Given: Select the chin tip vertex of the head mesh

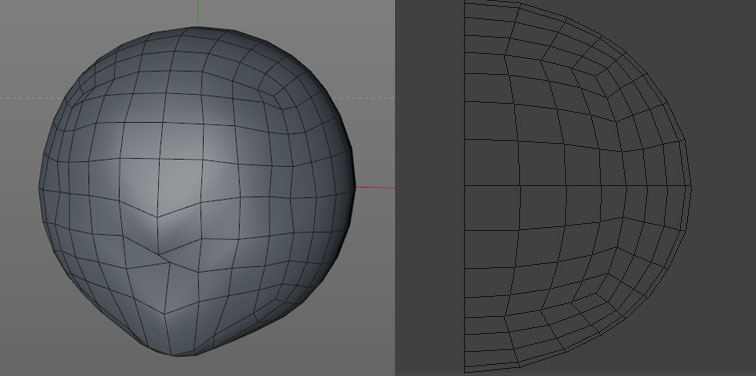Looking at the screenshot, I should tap(178, 356).
